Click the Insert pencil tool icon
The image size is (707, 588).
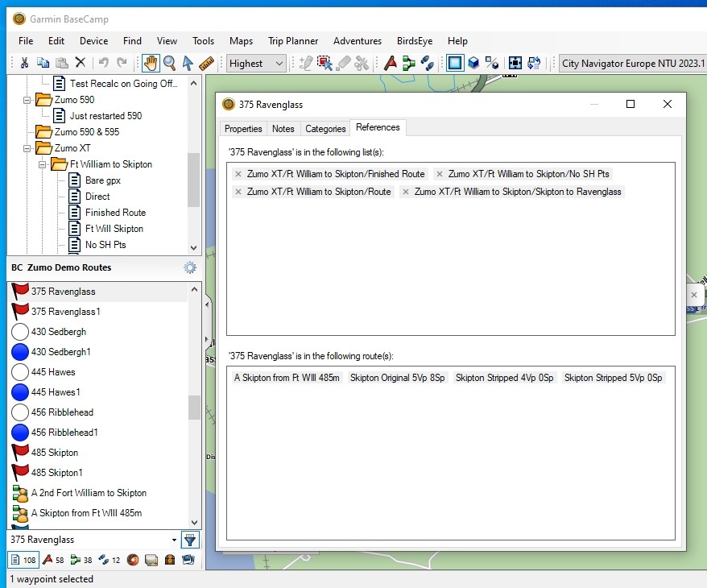pos(306,63)
